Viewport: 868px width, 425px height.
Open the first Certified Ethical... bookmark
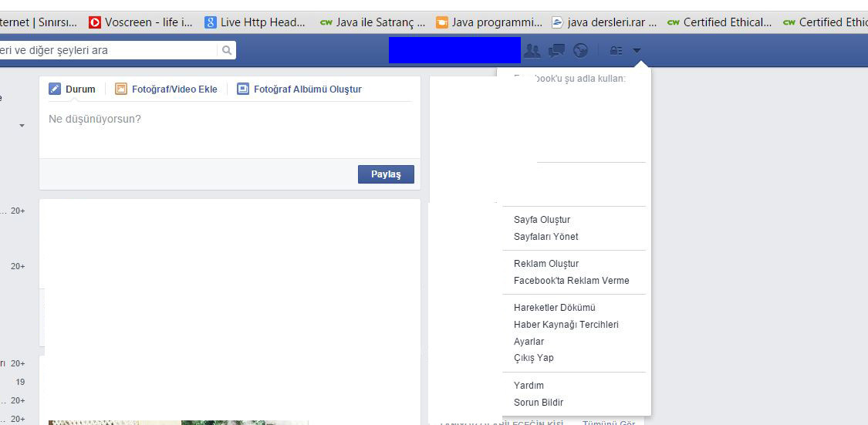[720, 22]
